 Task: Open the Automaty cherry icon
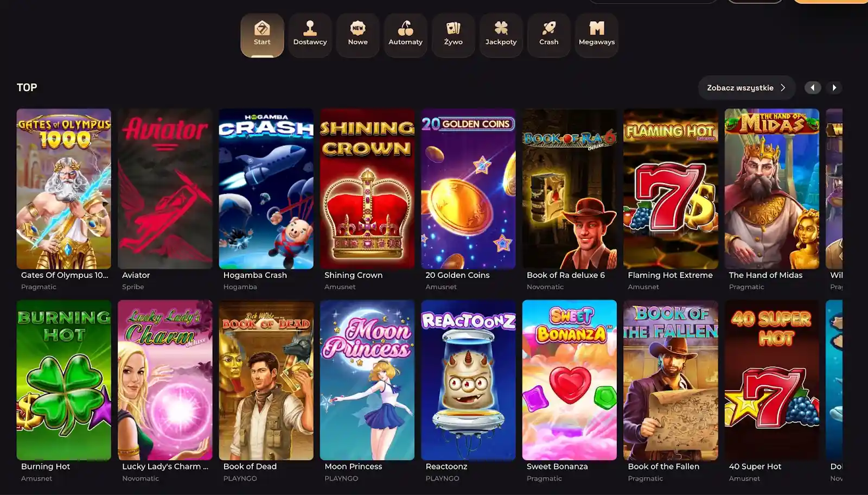[x=405, y=28]
